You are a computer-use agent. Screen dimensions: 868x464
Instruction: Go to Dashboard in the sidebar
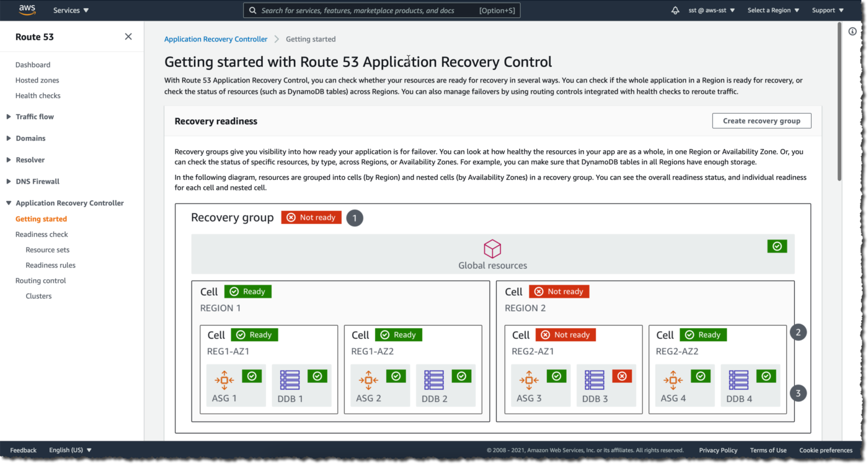(x=33, y=65)
